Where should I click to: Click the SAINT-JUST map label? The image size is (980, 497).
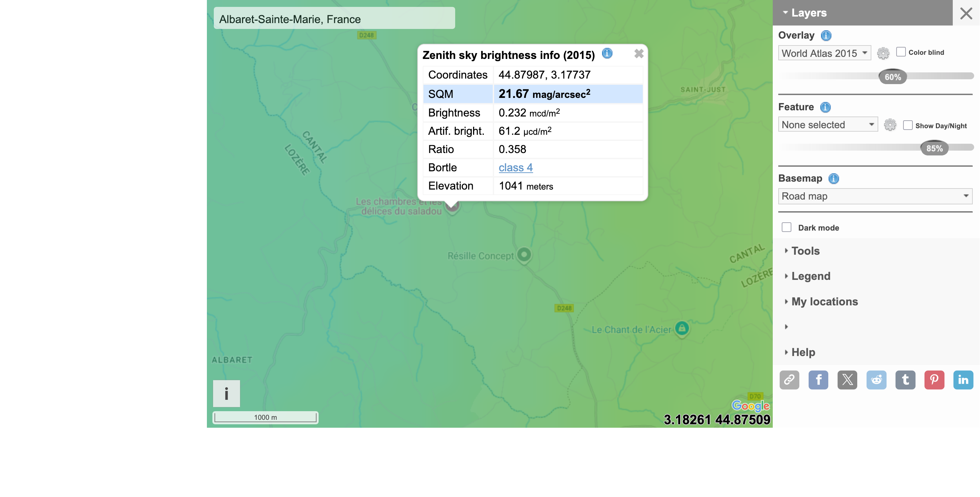tap(703, 90)
